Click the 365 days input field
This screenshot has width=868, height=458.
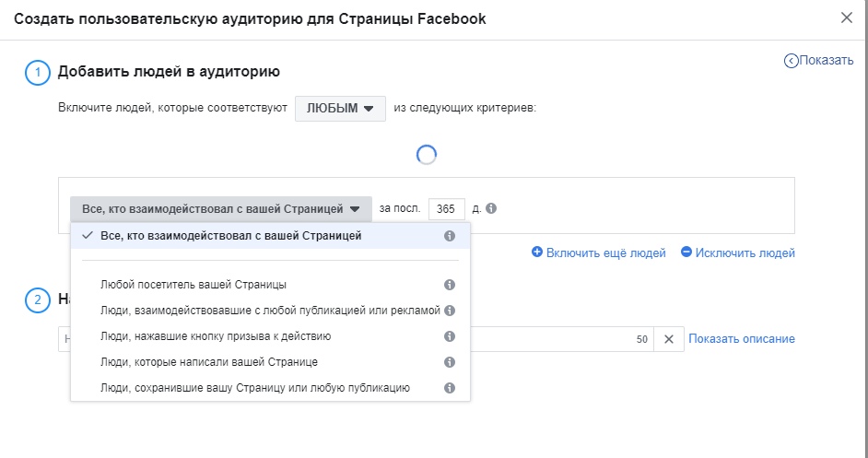pyautogui.click(x=447, y=209)
